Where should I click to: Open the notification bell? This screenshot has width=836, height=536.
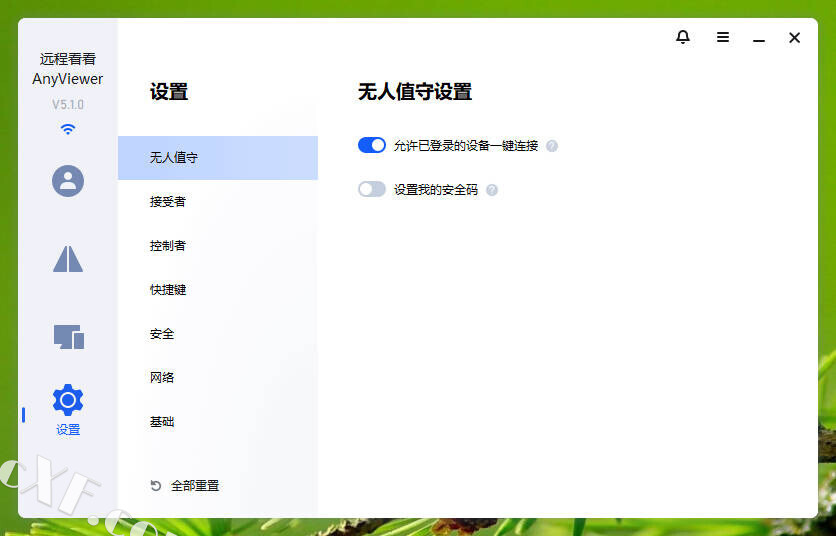682,37
